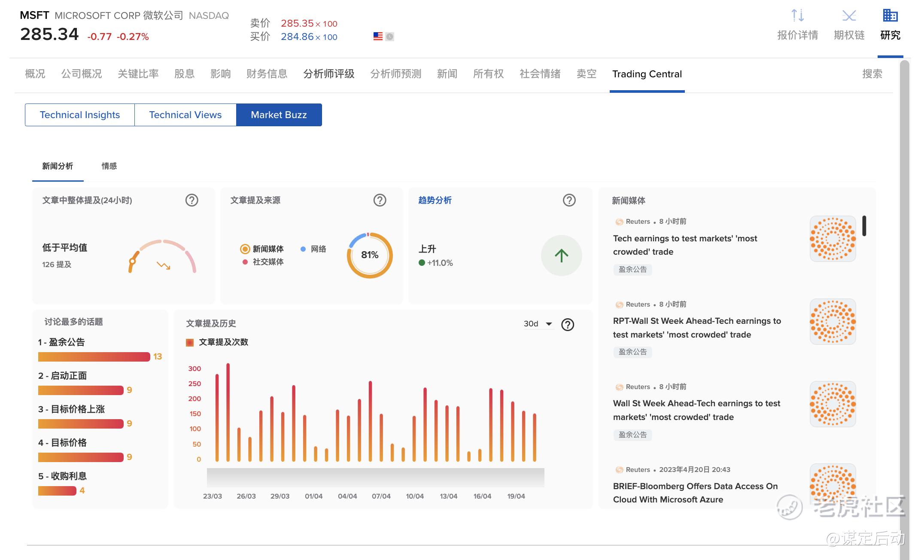This screenshot has height=560, width=924.
Task: Open the 趋势分析 link
Action: click(x=435, y=200)
